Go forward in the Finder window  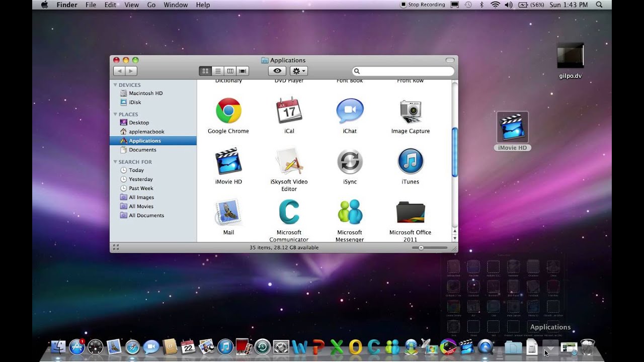tap(131, 71)
